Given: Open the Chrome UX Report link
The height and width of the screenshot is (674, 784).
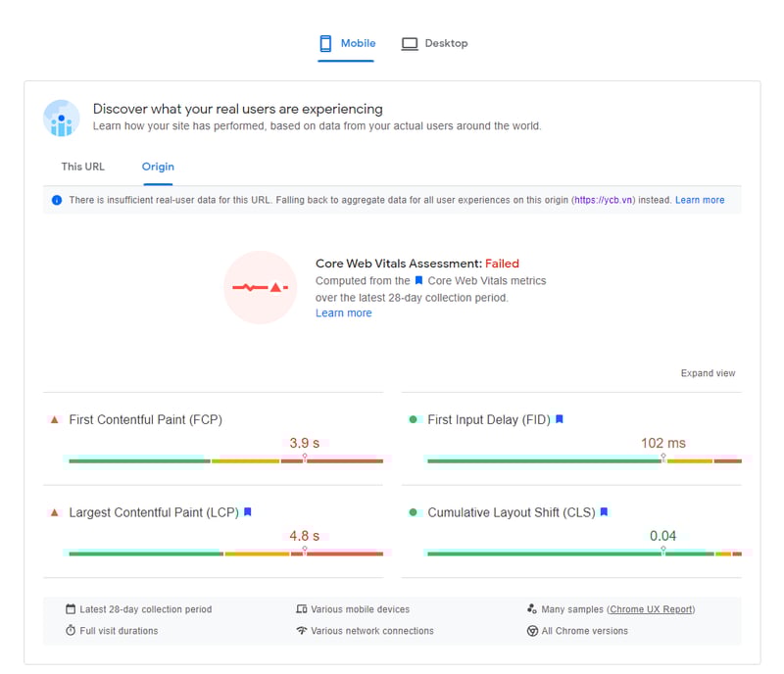Looking at the screenshot, I should 651,609.
